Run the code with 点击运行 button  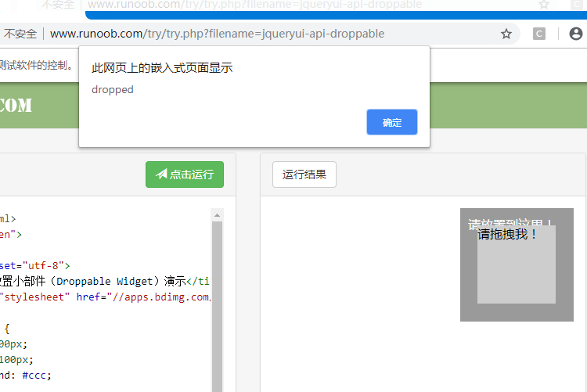coord(185,174)
